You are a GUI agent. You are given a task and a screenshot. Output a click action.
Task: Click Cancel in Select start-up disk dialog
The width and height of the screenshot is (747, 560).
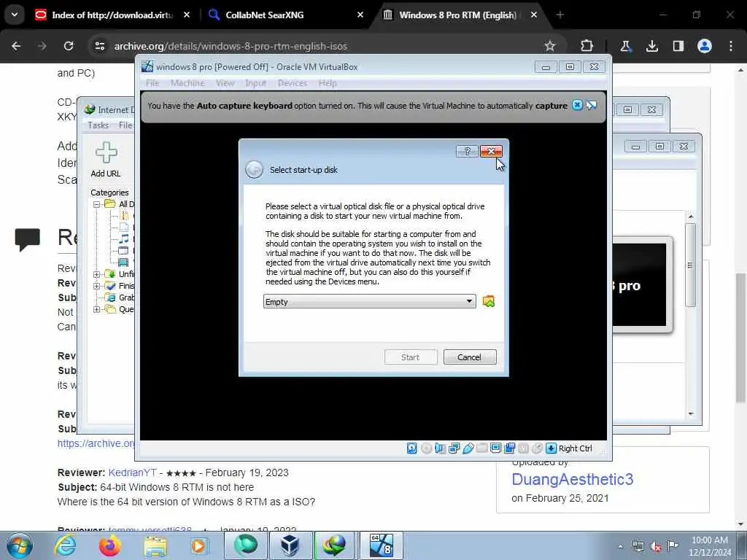[470, 357]
